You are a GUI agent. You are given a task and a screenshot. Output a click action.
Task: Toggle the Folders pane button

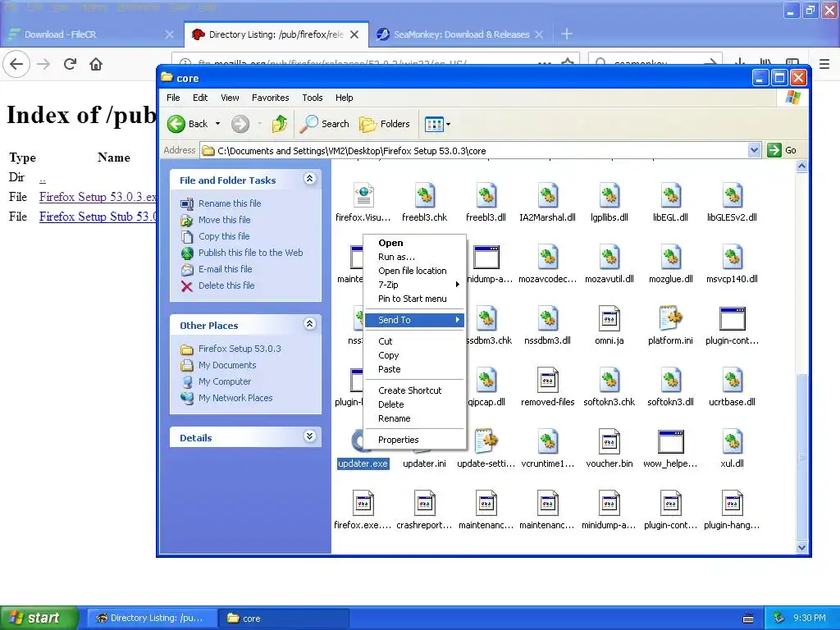(384, 124)
